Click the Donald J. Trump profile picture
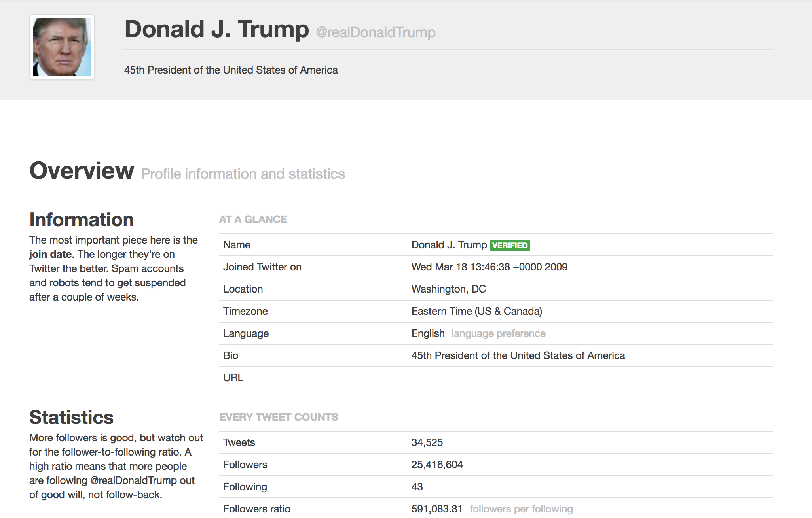The image size is (812, 518). [62, 47]
